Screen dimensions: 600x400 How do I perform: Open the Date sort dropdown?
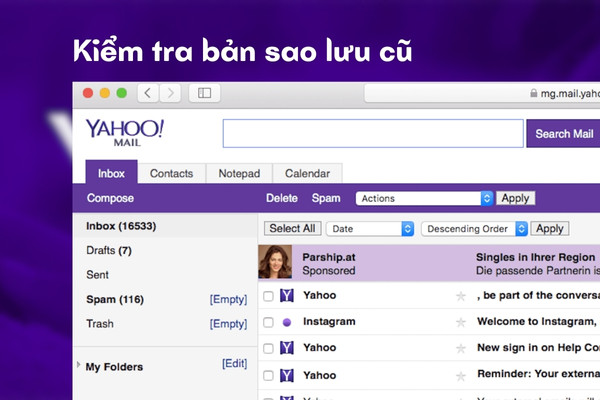tap(370, 229)
